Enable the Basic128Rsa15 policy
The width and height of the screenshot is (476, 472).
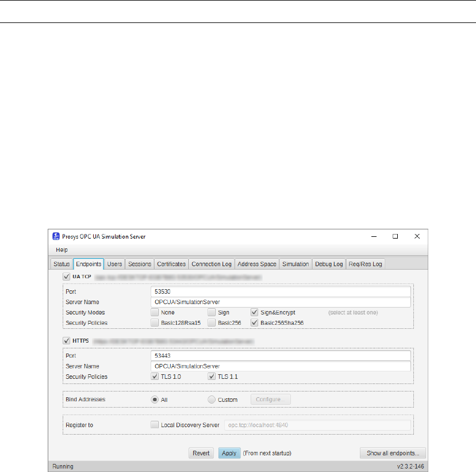point(155,323)
